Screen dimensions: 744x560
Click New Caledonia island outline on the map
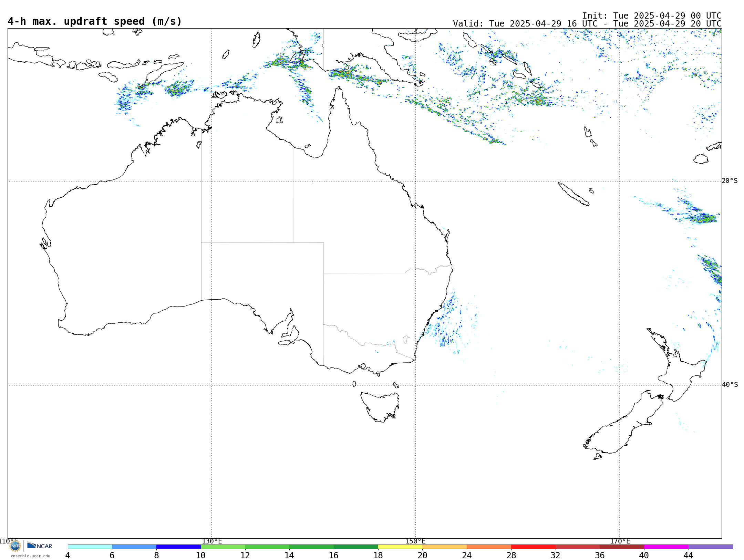(573, 194)
